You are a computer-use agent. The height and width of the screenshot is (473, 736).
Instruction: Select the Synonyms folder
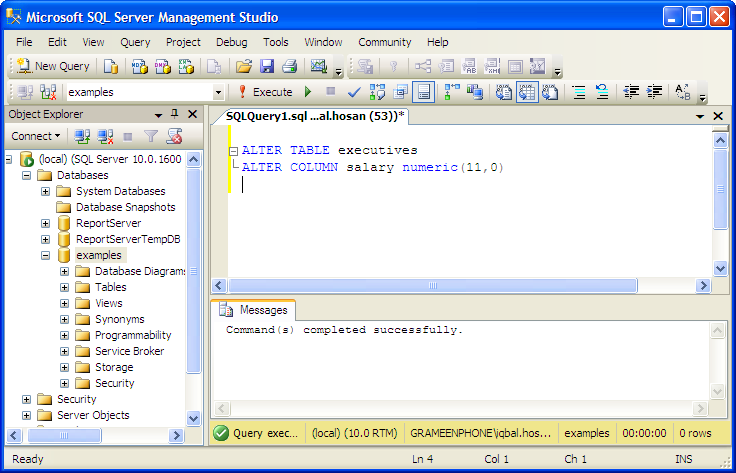click(120, 319)
